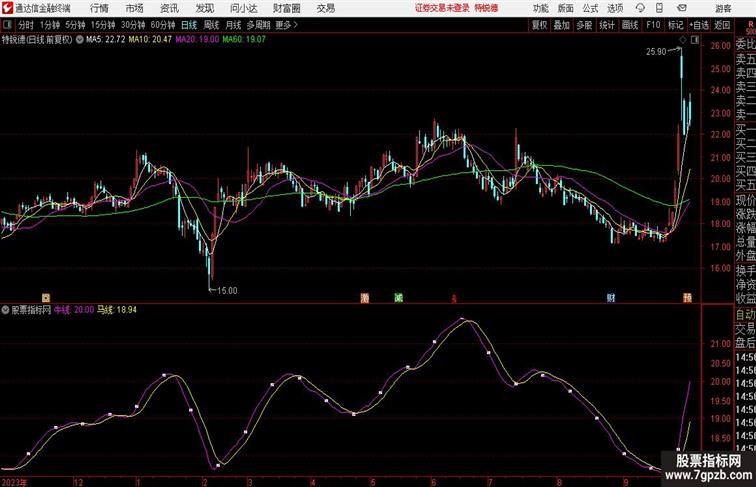The image size is (756, 487).
Task: Switch to 周线 weekly chart
Action: (211, 25)
